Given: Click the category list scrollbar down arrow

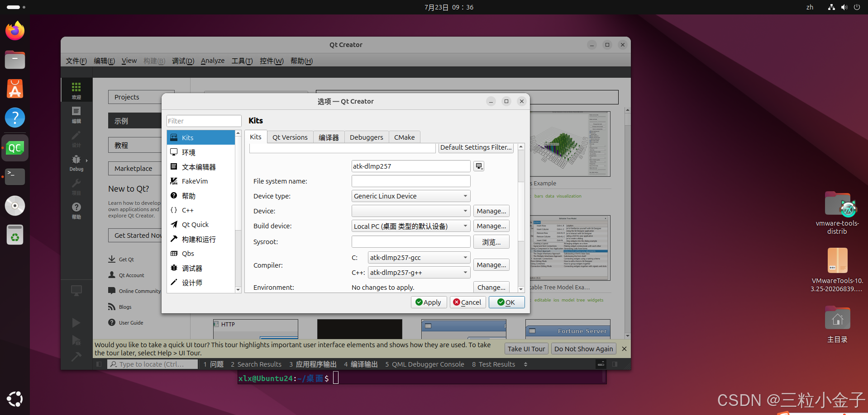Looking at the screenshot, I should tap(238, 290).
